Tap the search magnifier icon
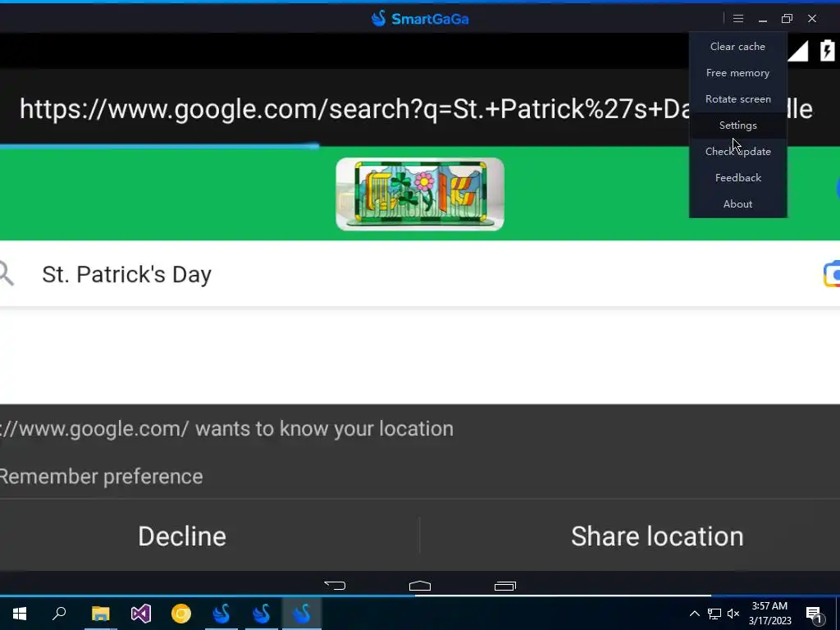Image resolution: width=840 pixels, height=630 pixels. pos(6,274)
